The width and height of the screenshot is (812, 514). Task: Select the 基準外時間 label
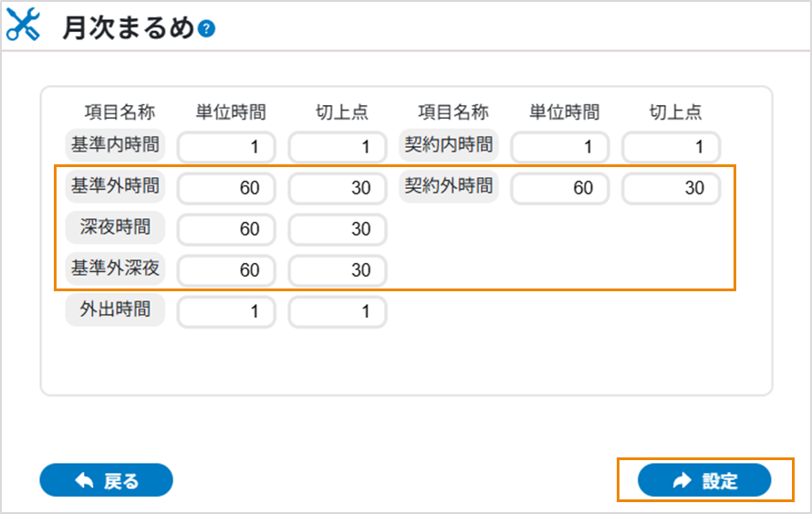(115, 186)
